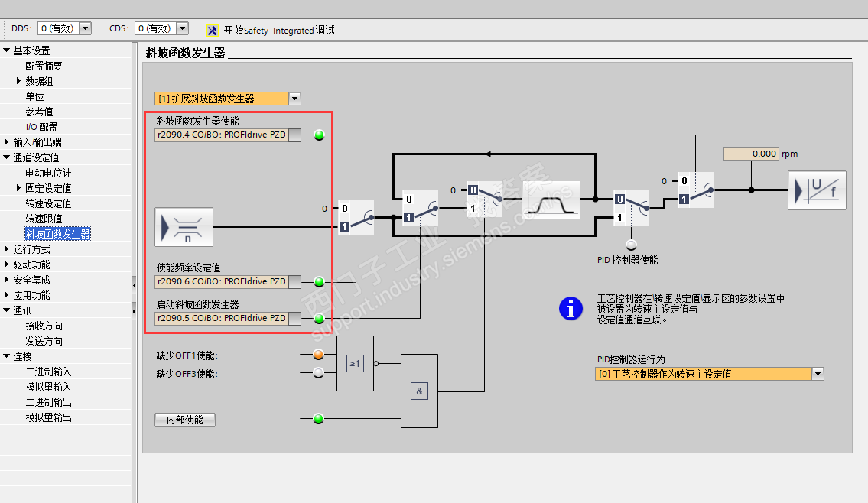Select 单位 in navigation tree
Image resolution: width=868 pixels, height=503 pixels.
[35, 96]
